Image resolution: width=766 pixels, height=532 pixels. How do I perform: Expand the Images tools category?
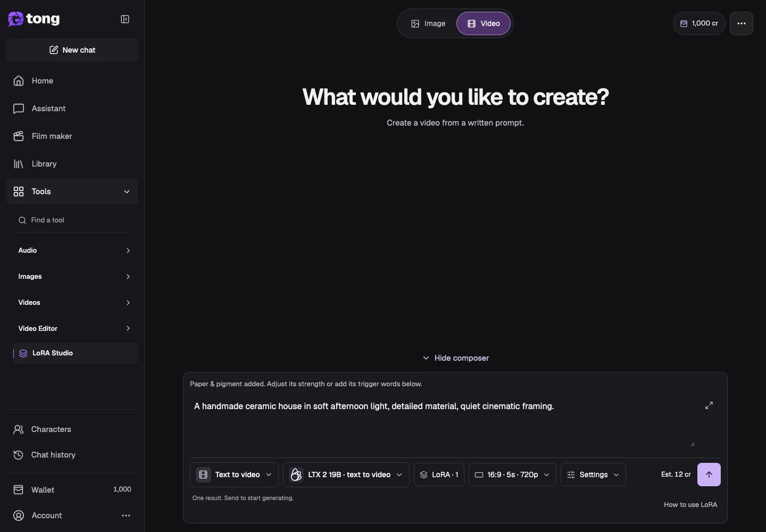tap(75, 277)
